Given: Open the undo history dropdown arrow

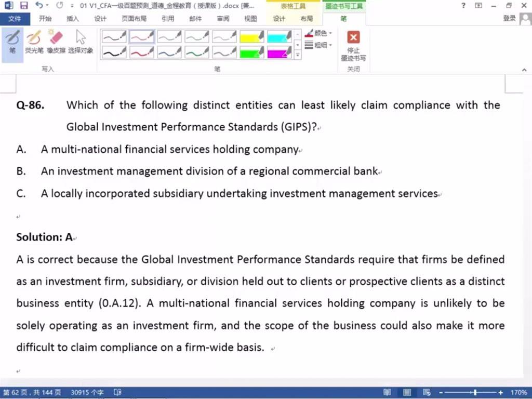Looking at the screenshot, I should click(x=47, y=5).
